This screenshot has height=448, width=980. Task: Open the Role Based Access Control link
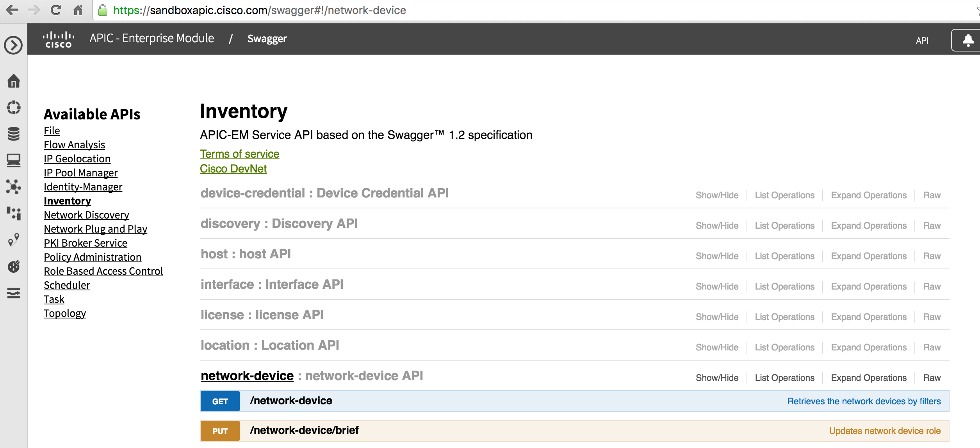[x=103, y=271]
